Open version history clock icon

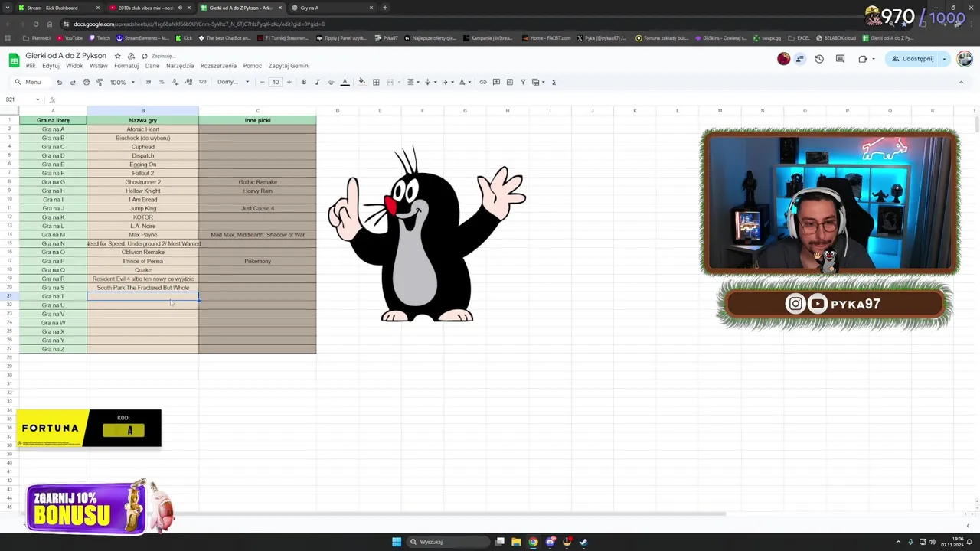click(x=819, y=59)
